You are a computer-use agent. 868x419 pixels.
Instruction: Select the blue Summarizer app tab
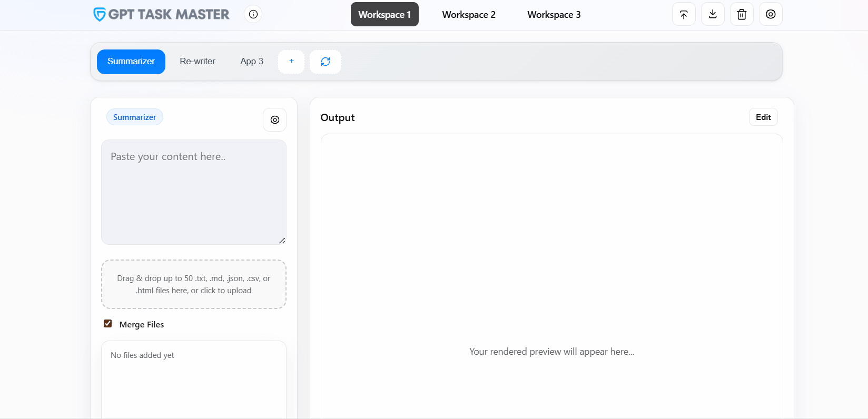pos(131,62)
